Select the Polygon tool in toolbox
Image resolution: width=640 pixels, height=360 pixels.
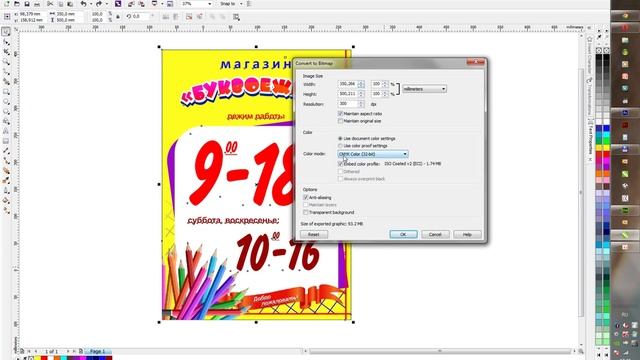point(6,111)
